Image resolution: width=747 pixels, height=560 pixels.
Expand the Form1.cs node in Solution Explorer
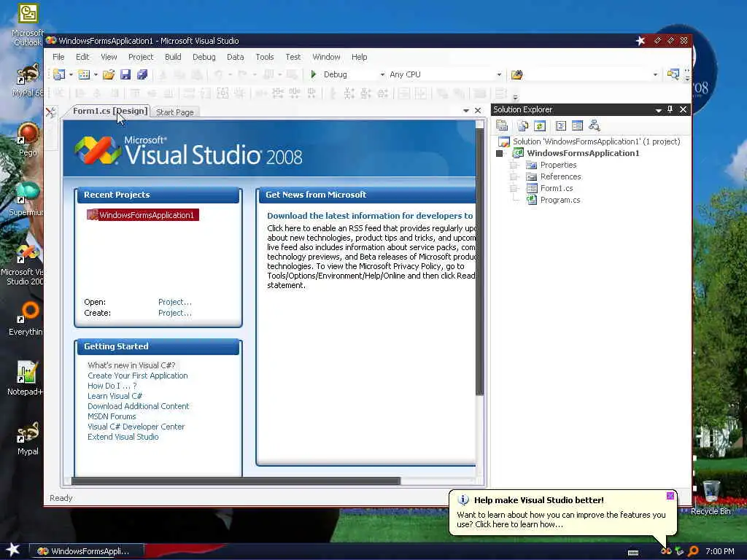point(514,189)
